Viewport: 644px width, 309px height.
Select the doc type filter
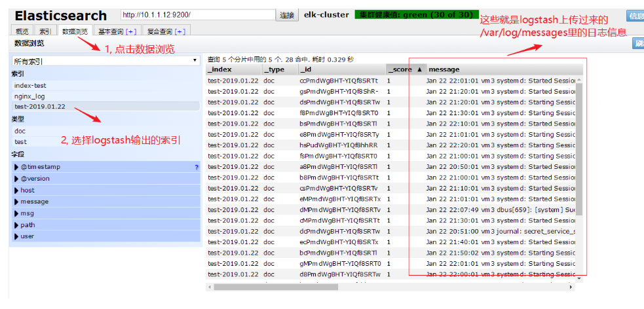(105, 132)
